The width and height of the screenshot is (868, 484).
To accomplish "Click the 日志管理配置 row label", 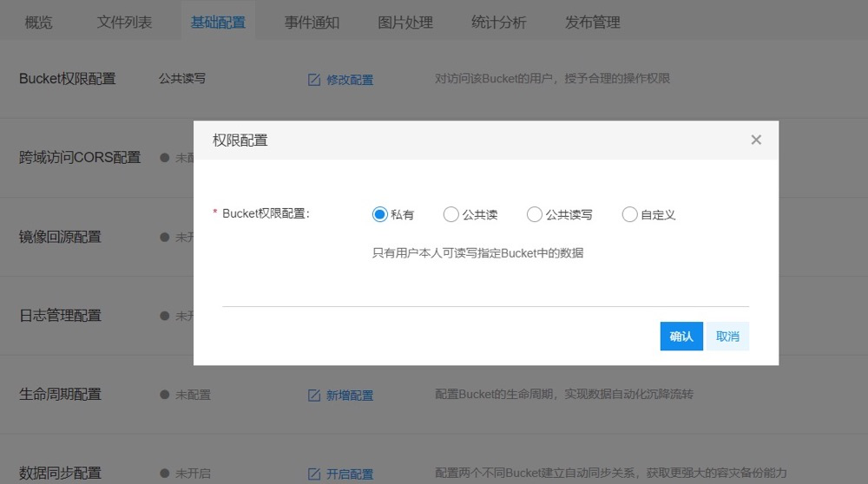I will pyautogui.click(x=60, y=315).
